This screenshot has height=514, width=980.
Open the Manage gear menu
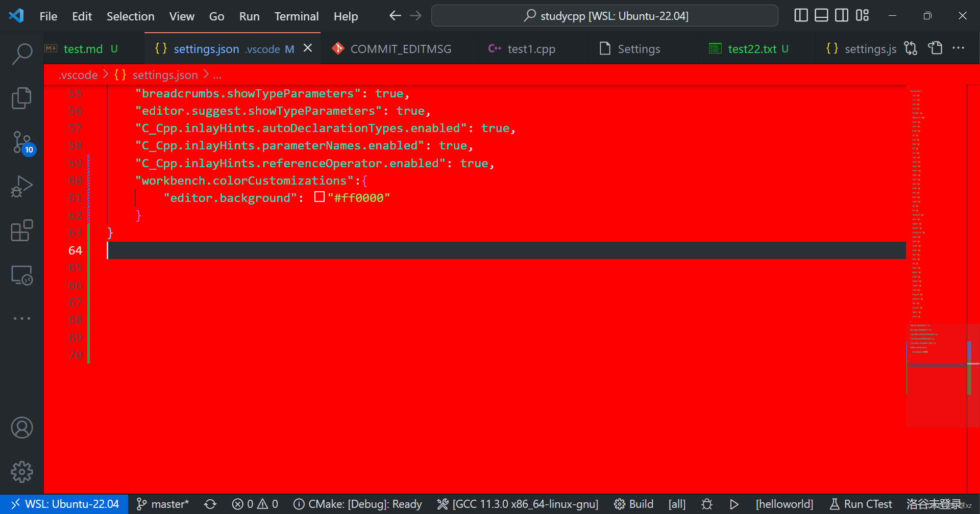click(22, 472)
